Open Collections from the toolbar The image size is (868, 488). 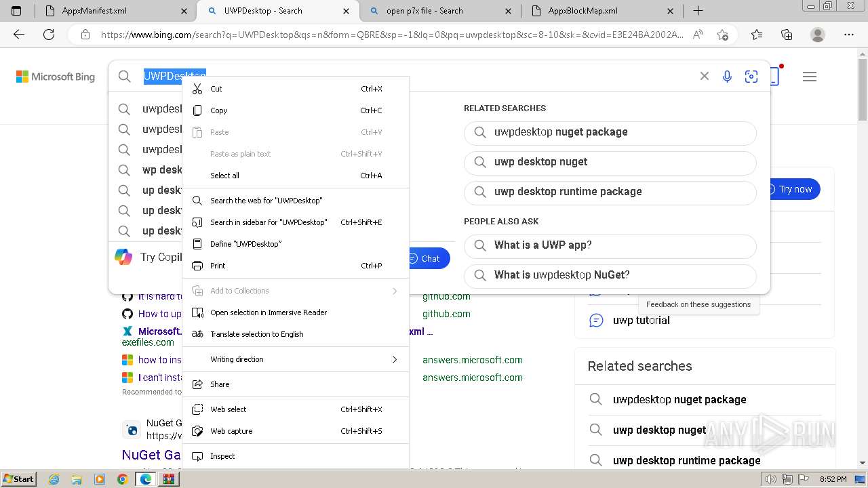click(x=787, y=35)
